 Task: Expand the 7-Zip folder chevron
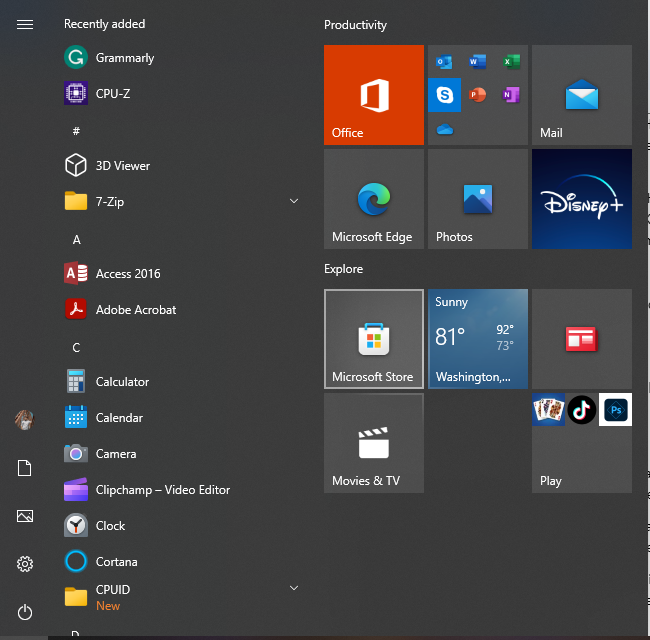[294, 201]
